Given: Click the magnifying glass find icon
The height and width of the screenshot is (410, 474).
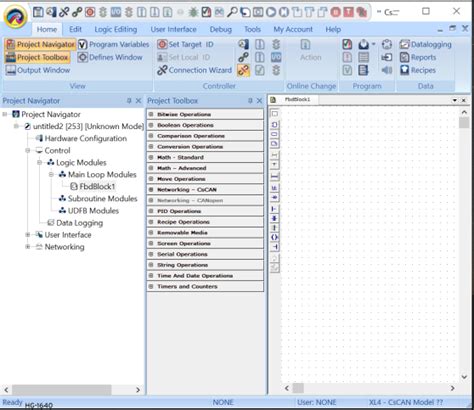Looking at the screenshot, I should [232, 12].
